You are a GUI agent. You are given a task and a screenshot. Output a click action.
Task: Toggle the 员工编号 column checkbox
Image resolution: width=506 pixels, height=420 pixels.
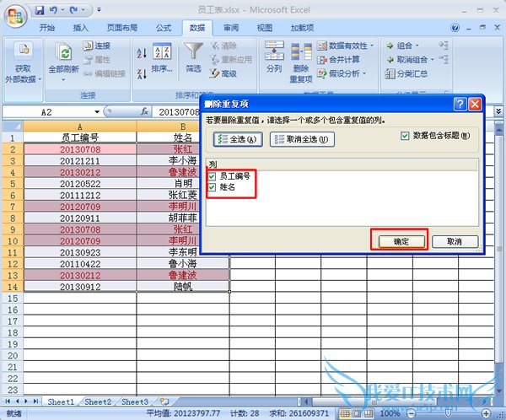212,176
